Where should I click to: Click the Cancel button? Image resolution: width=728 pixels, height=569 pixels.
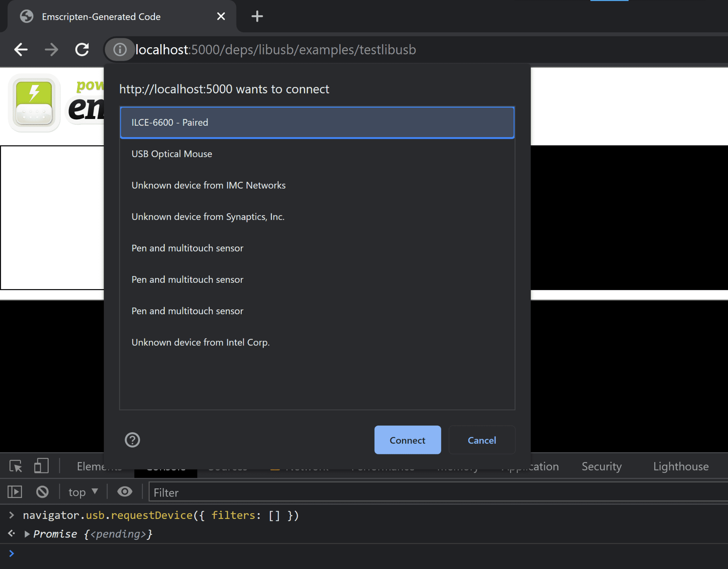coord(482,440)
